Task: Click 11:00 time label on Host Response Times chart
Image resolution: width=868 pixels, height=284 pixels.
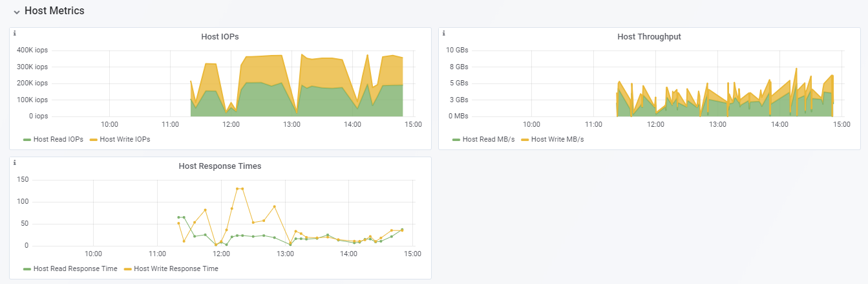Action: pyautogui.click(x=157, y=254)
